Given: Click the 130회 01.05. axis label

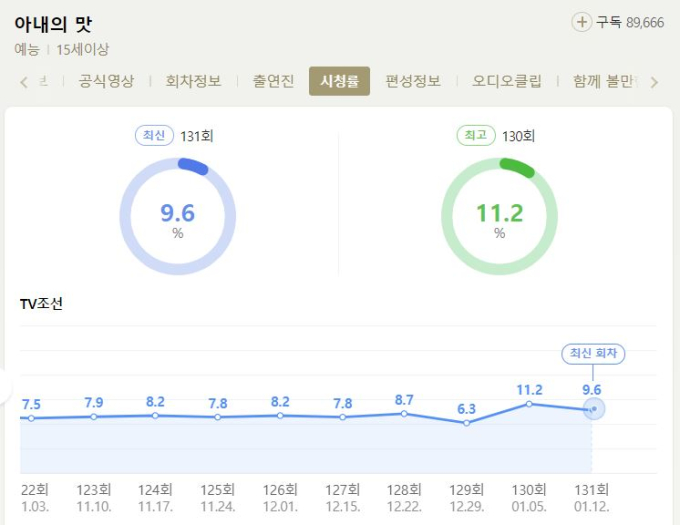Looking at the screenshot, I should (529, 498).
